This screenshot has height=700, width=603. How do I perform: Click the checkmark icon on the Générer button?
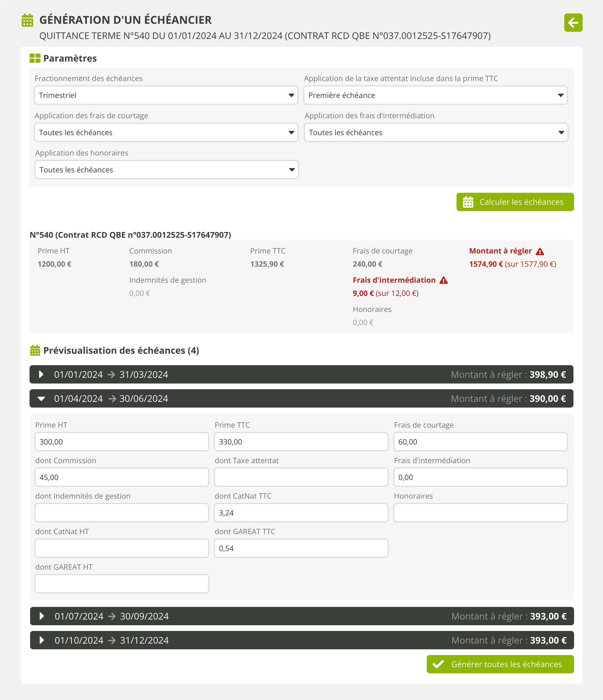[438, 664]
